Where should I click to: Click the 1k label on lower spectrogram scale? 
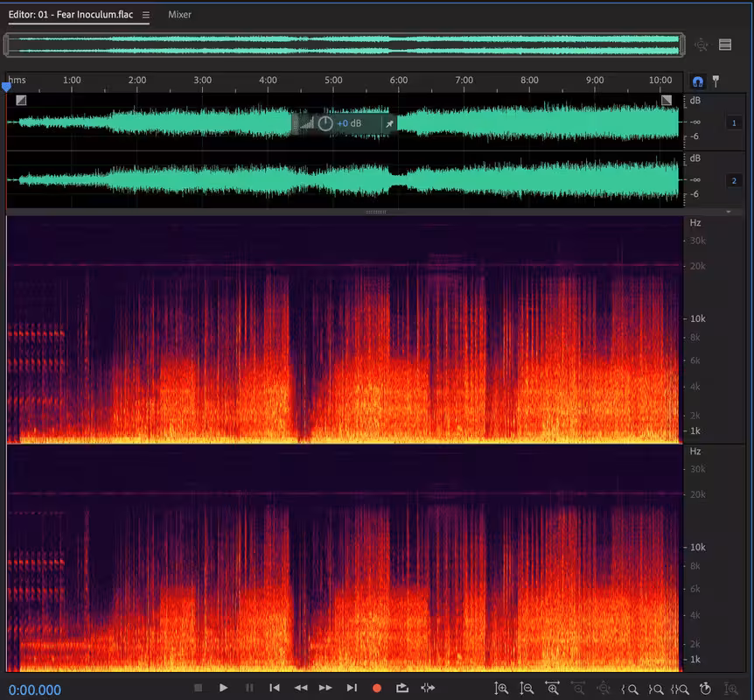pos(695,660)
